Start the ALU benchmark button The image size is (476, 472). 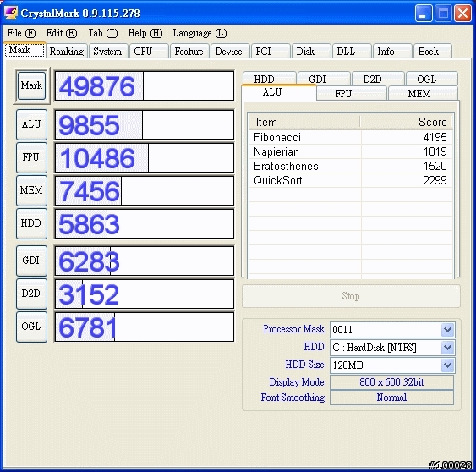(x=31, y=124)
